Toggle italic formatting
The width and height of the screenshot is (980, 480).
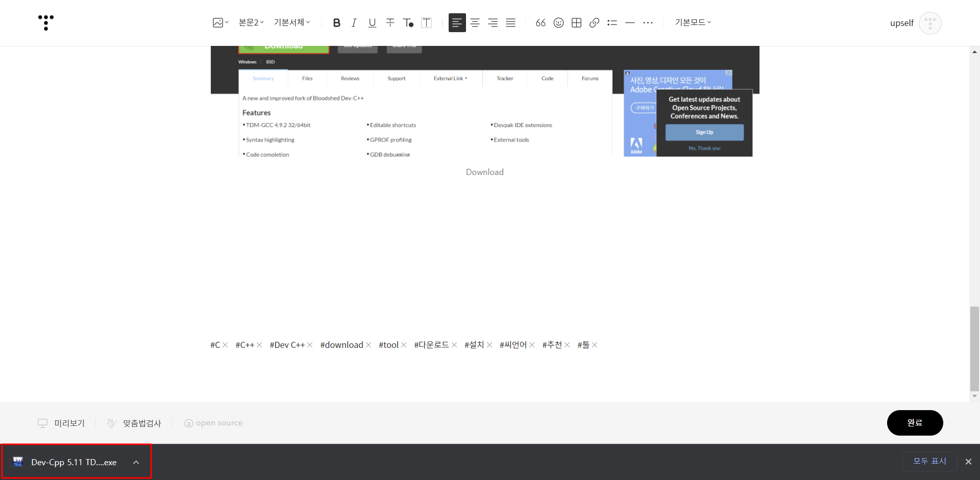(354, 22)
